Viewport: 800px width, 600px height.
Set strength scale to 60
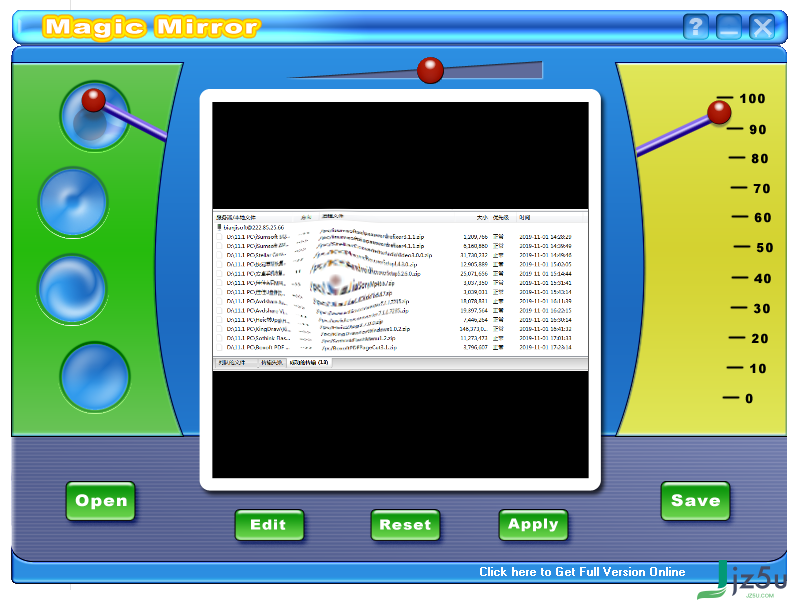pos(752,217)
